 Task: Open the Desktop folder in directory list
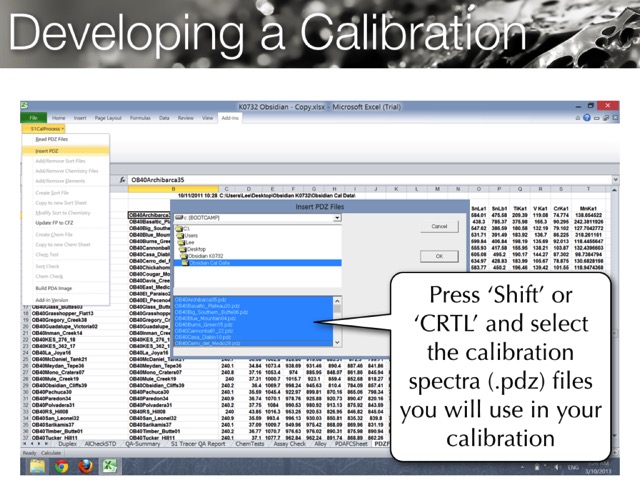(x=195, y=248)
